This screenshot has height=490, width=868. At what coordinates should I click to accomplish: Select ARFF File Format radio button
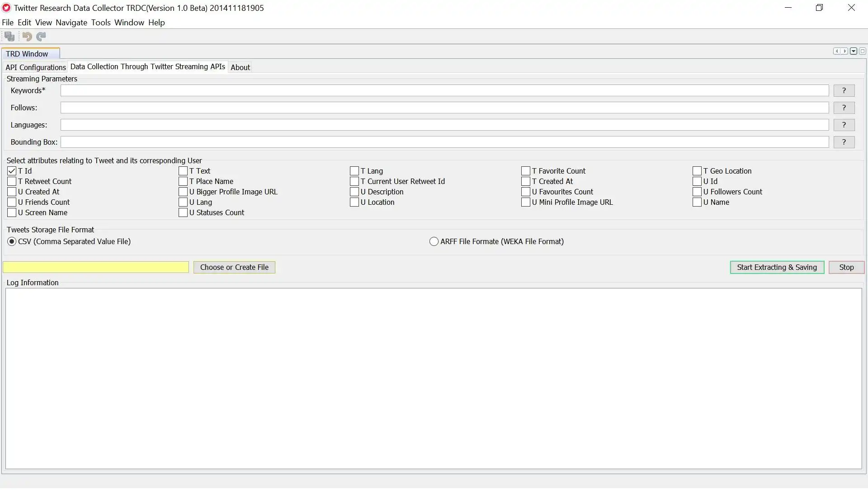(434, 241)
